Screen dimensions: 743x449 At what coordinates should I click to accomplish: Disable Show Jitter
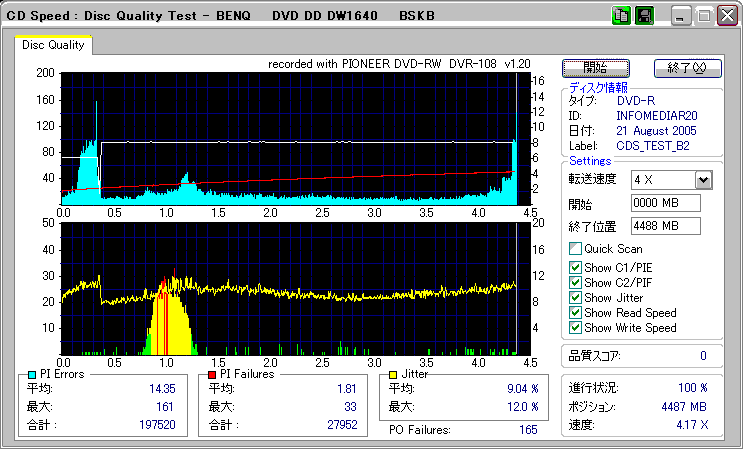point(575,298)
